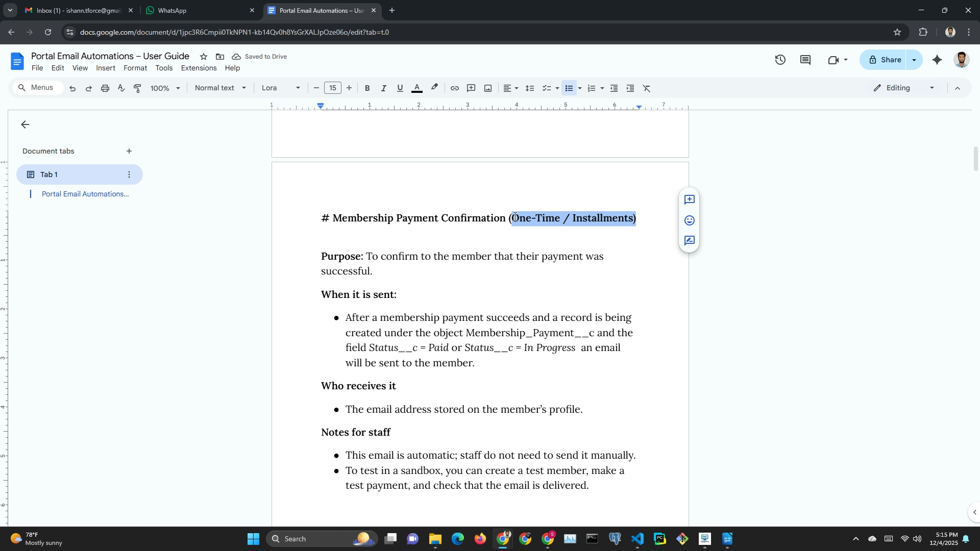Click the Gemini star icon
This screenshot has height=551, width=980.
click(x=937, y=60)
